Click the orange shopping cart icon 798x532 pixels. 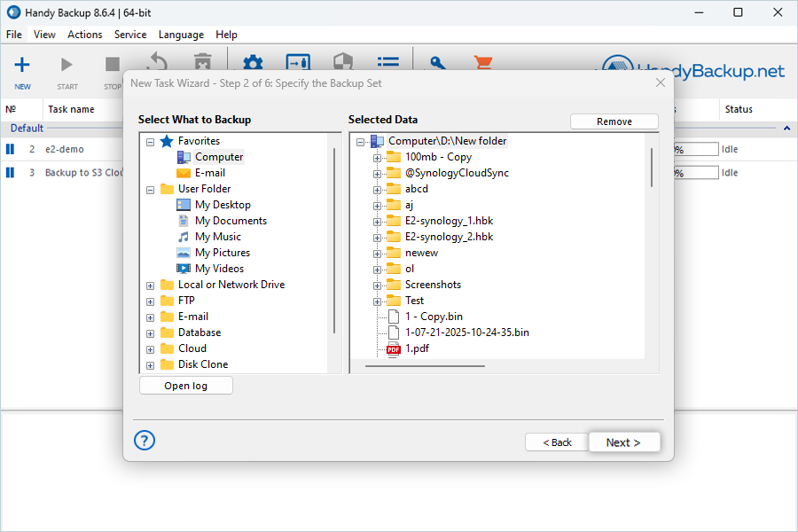483,63
